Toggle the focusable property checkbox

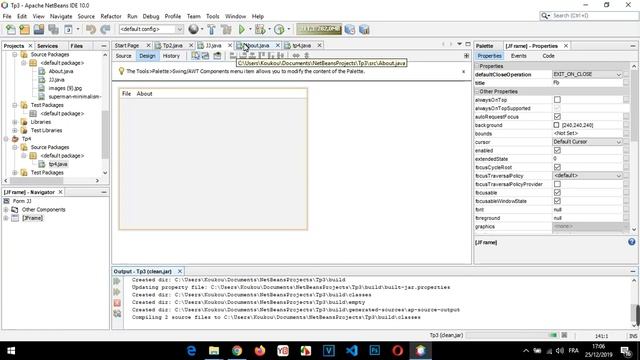557,193
